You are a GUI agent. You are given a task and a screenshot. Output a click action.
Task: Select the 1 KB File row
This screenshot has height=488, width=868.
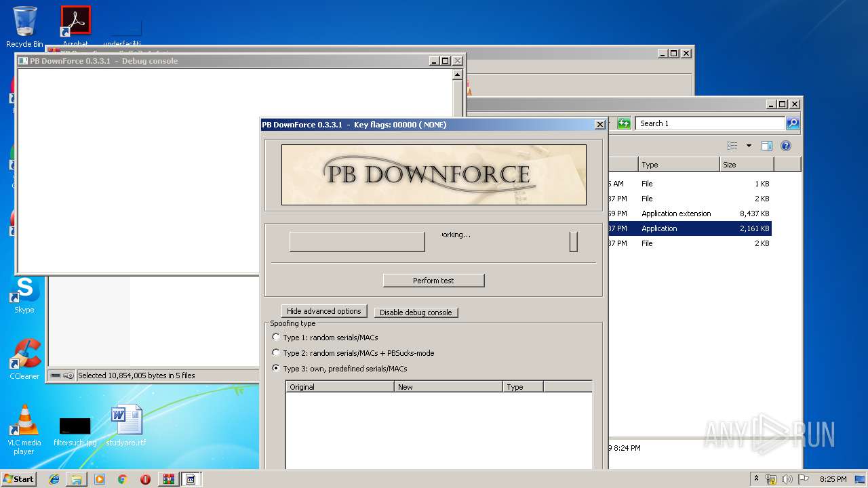point(690,184)
